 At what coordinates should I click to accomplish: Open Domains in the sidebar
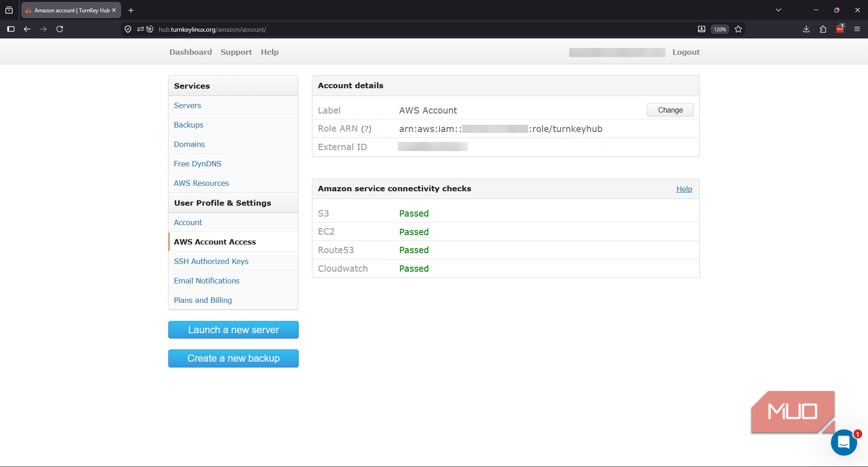(x=189, y=144)
